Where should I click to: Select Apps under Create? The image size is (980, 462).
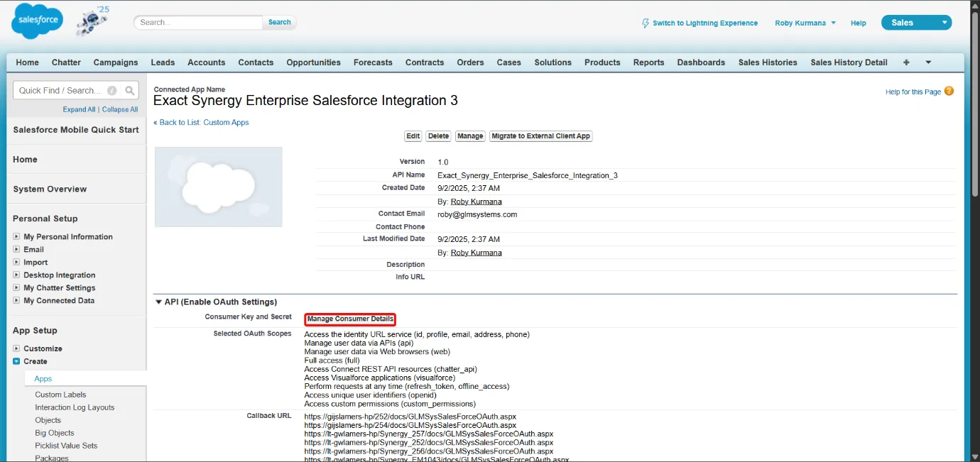pyautogui.click(x=43, y=379)
